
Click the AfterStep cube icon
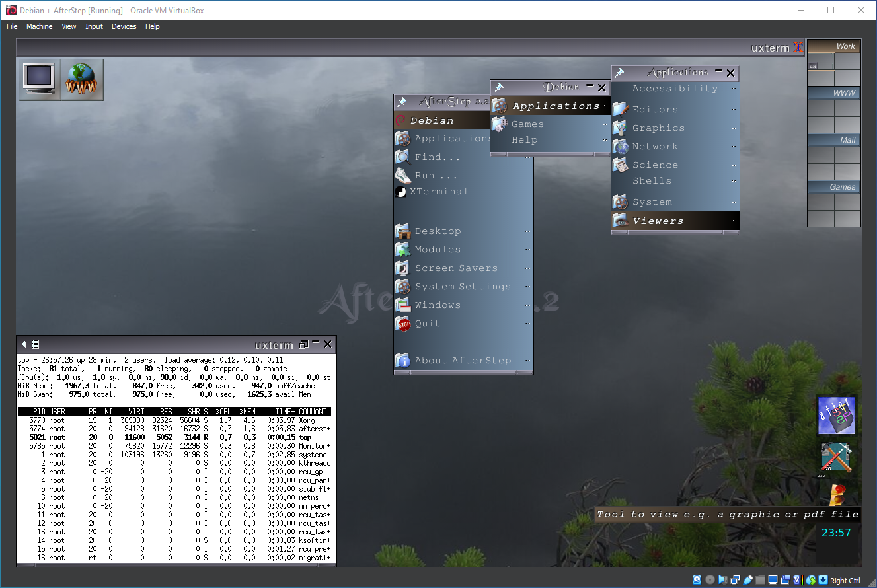836,416
